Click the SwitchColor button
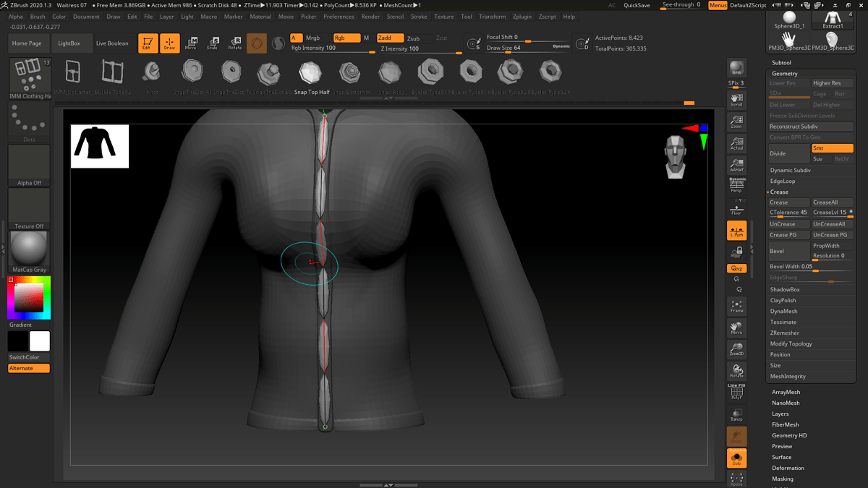Screen dimensions: 868x488 click(x=29, y=357)
